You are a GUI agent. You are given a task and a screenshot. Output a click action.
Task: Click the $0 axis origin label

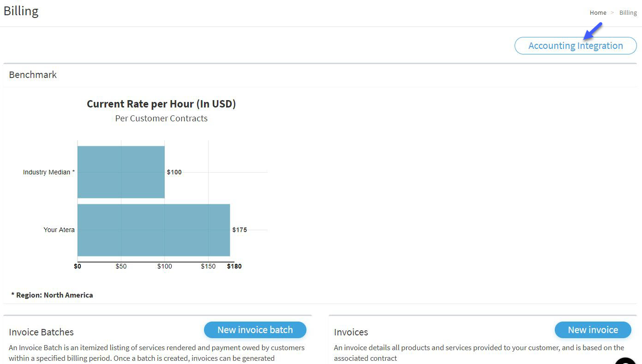78,266
